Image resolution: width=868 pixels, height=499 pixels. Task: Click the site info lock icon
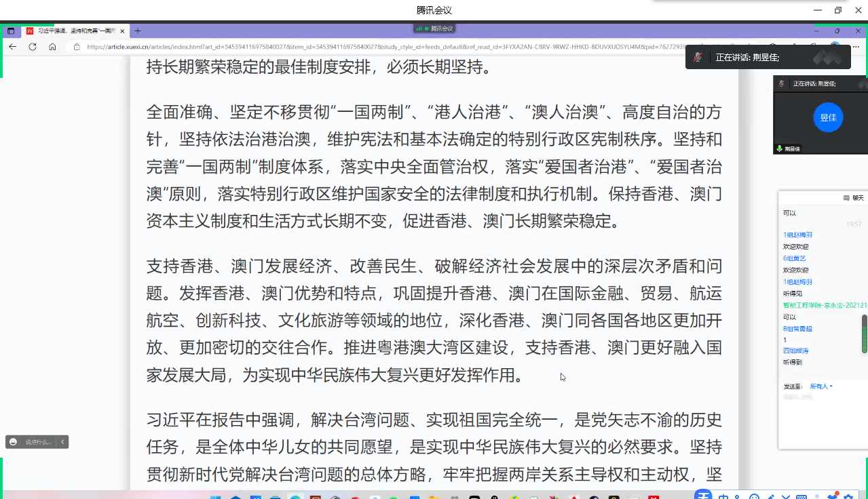click(x=77, y=47)
